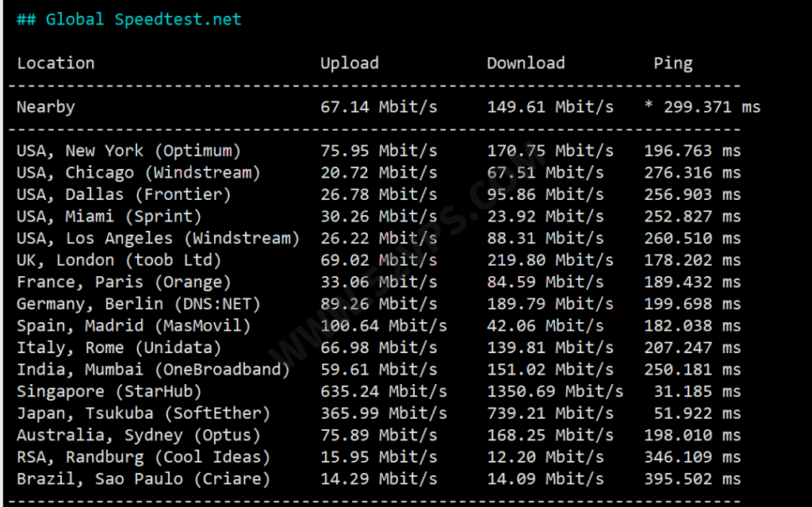Click Dallas download '95.86 Mbit/s'
Screen dimensions: 812x507
[x=546, y=194]
